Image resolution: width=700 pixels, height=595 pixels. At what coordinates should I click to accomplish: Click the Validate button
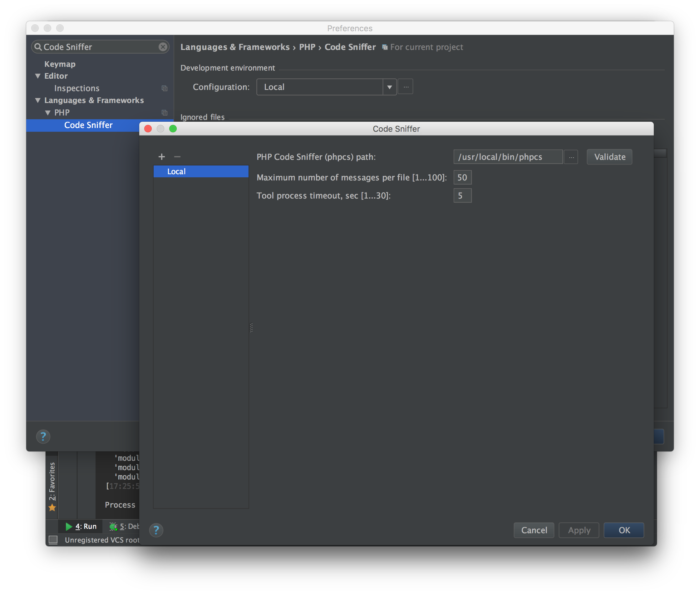click(x=609, y=157)
